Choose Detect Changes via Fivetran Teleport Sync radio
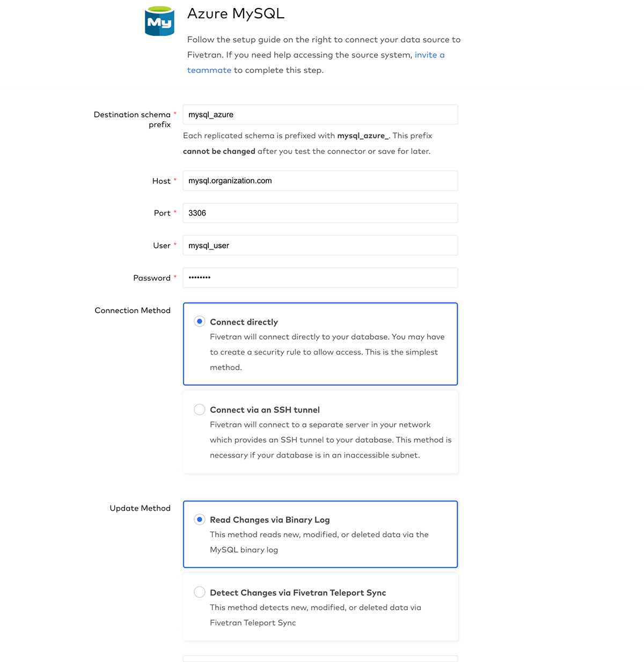This screenshot has height=662, width=644. 200,592
